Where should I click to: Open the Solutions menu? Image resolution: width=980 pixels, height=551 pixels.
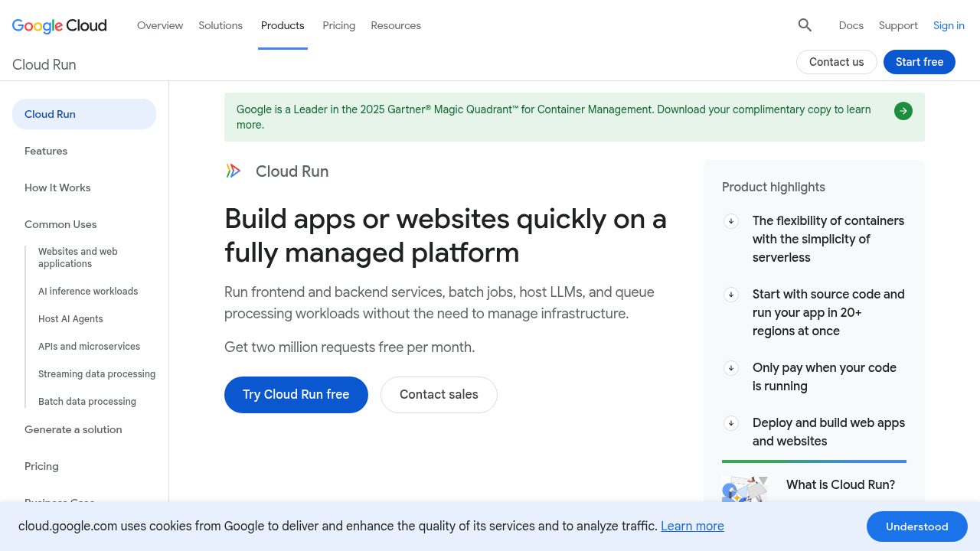coord(220,25)
